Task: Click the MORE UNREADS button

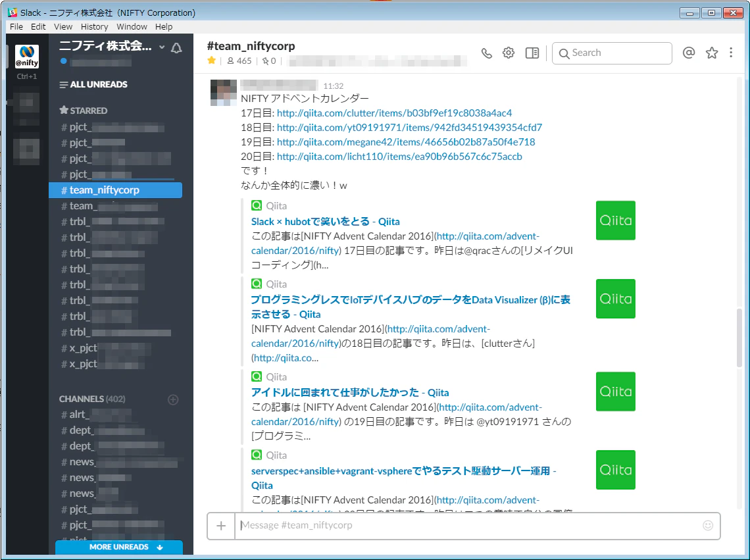Action: coord(119,547)
